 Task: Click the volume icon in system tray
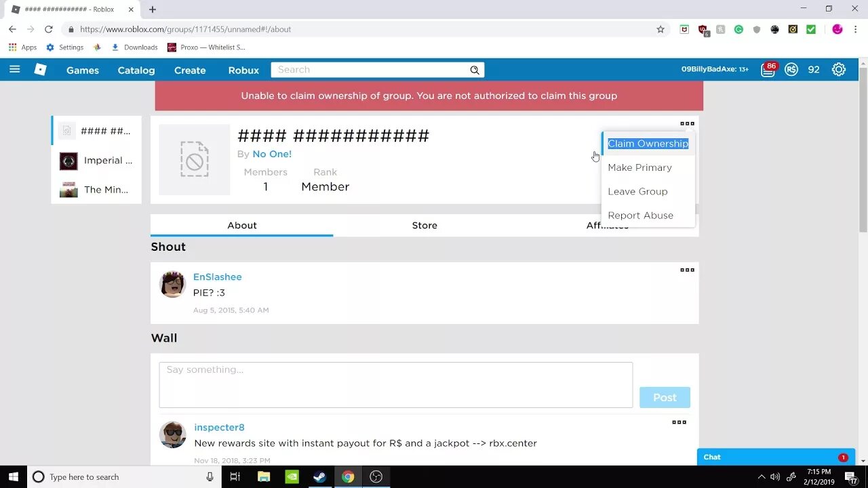[x=775, y=476]
